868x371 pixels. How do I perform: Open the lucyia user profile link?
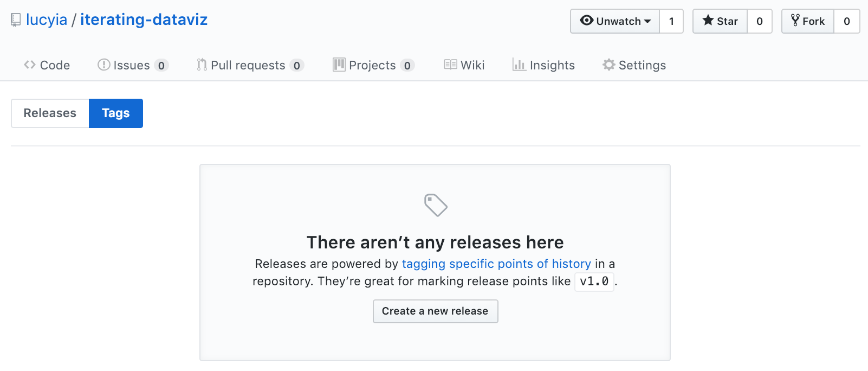click(x=47, y=20)
